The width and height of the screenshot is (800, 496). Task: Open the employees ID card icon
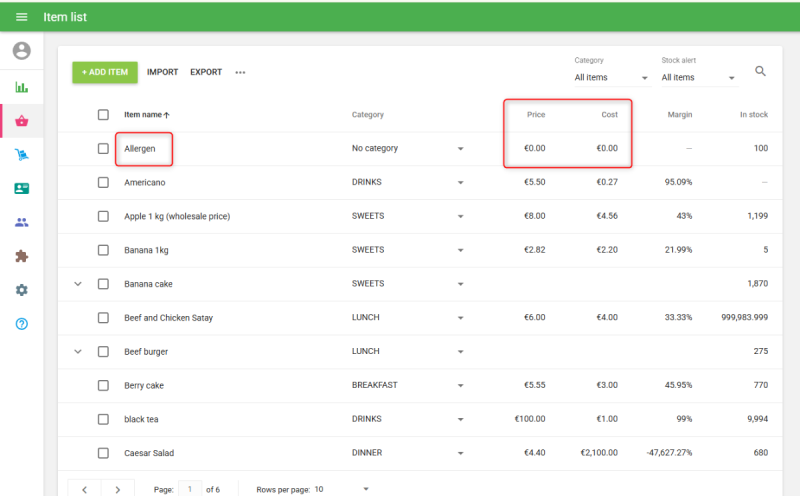[21, 189]
